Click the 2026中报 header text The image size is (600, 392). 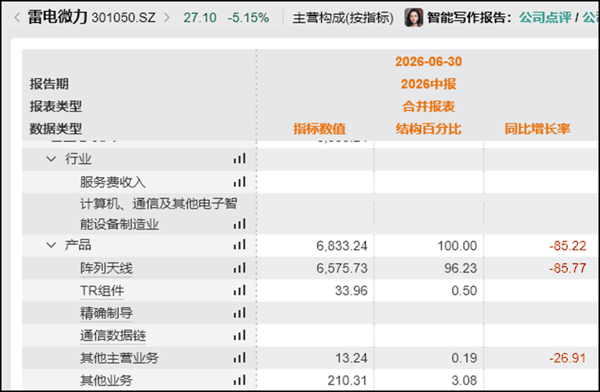click(429, 84)
